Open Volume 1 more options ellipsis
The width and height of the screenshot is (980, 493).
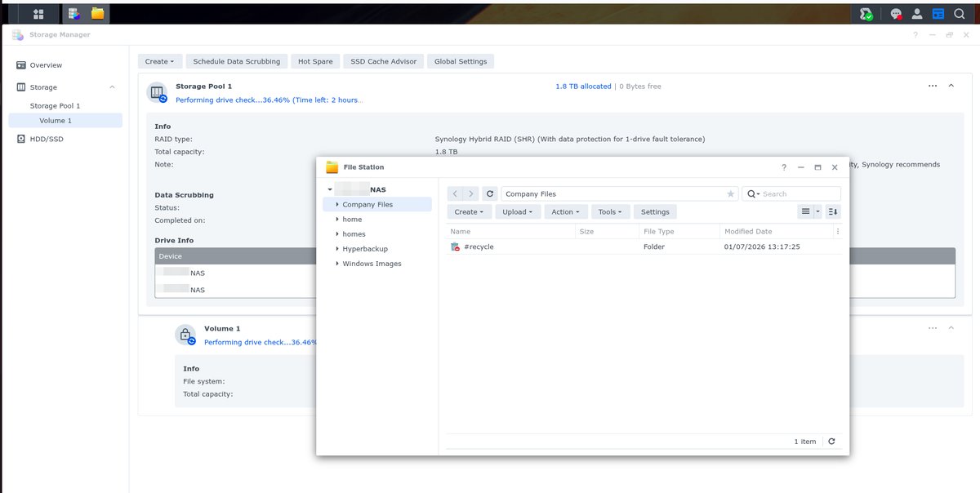tap(933, 328)
